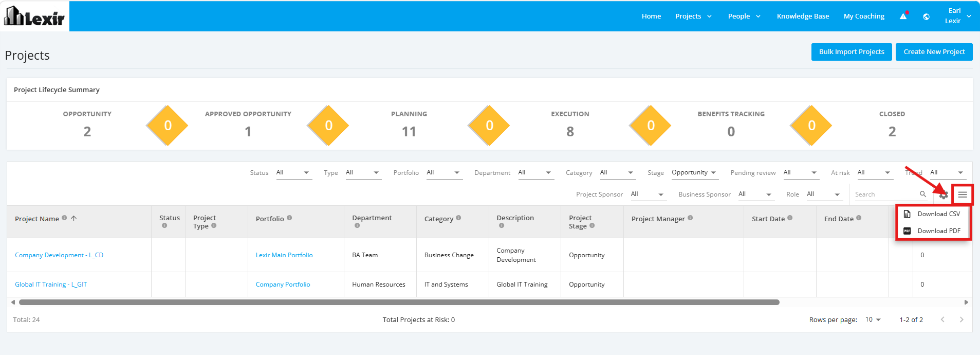Go to next page arrow
The width and height of the screenshot is (980, 355).
(961, 319)
